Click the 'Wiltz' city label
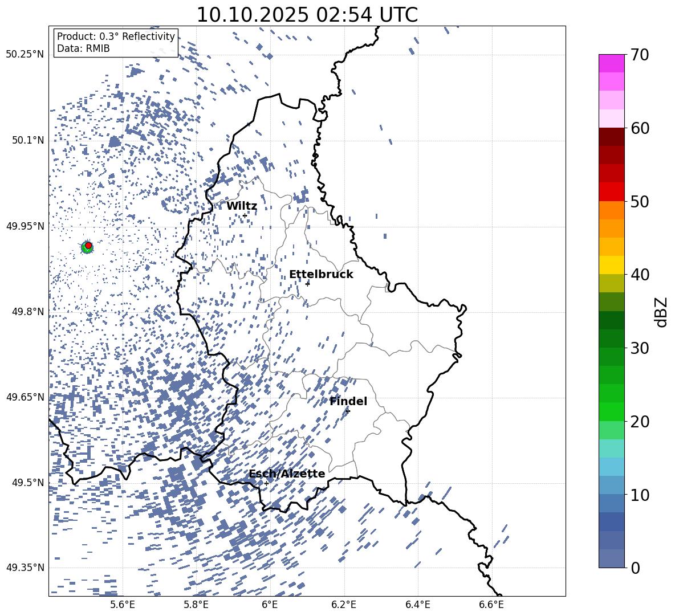The image size is (675, 616). pyautogui.click(x=242, y=206)
